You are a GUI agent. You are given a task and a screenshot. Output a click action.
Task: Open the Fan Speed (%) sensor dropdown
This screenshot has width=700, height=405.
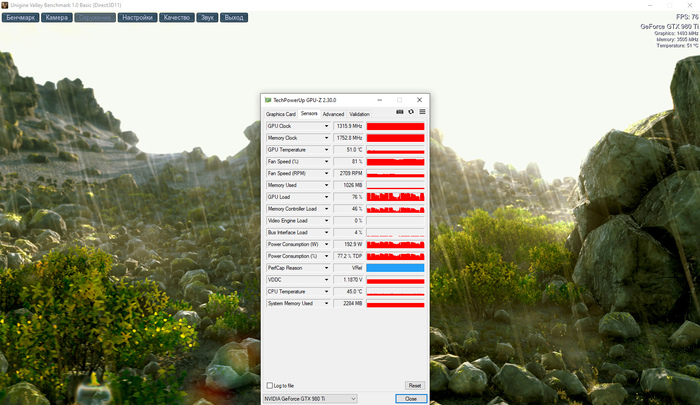[x=326, y=162]
